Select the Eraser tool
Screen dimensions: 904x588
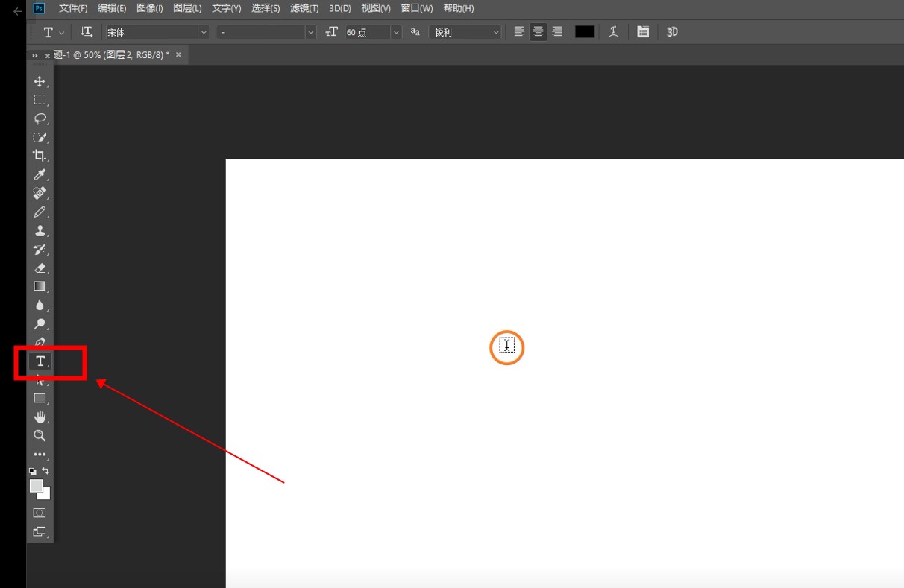[x=40, y=268]
